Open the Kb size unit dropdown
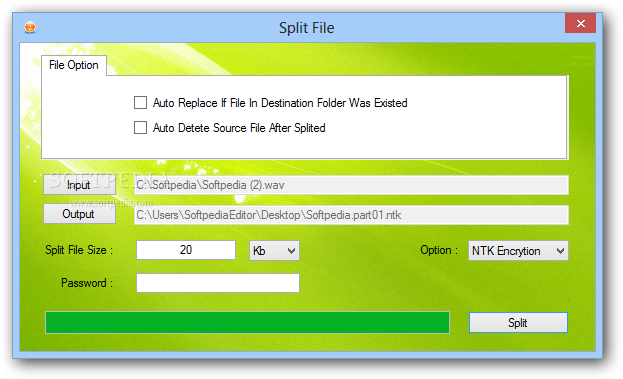623x379 pixels. (274, 251)
